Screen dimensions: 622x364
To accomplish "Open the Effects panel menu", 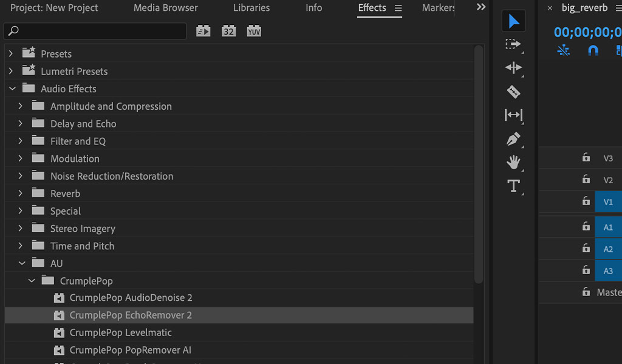I will (x=398, y=8).
